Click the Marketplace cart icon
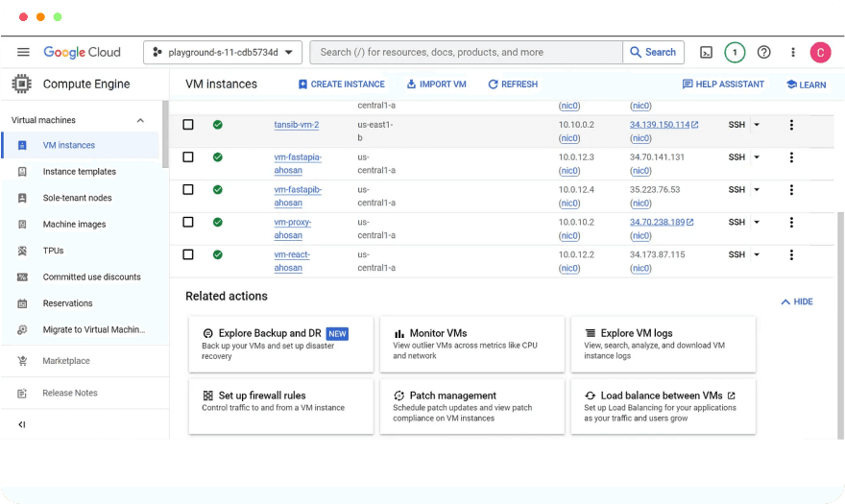The height and width of the screenshot is (504, 845). 22,361
